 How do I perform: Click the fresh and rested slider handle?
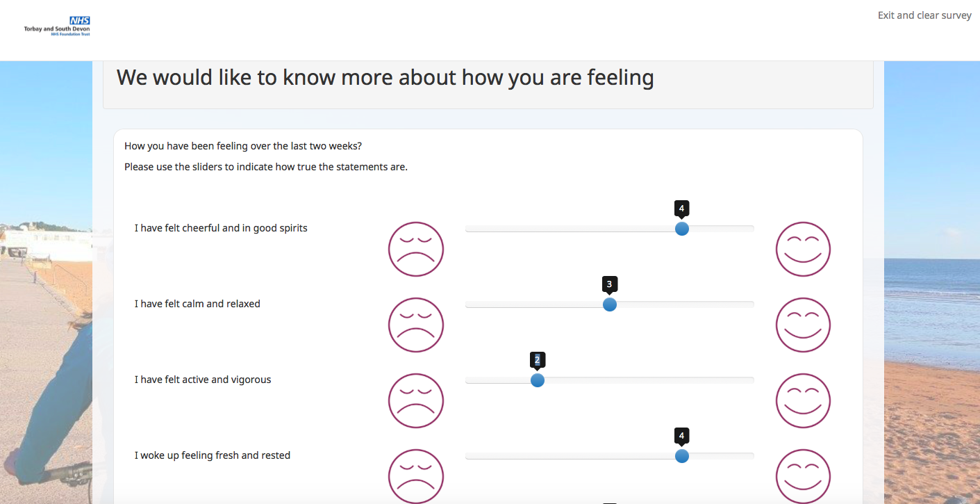[x=682, y=456]
